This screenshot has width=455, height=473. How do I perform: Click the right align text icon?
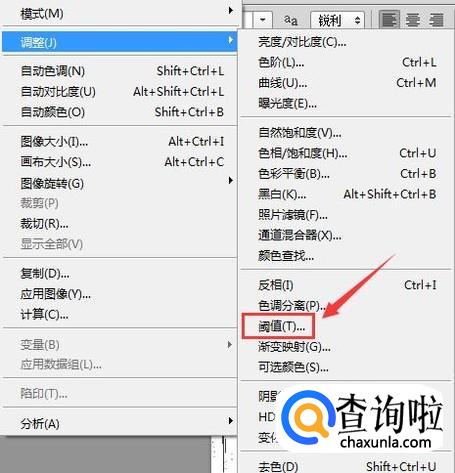tap(436, 20)
